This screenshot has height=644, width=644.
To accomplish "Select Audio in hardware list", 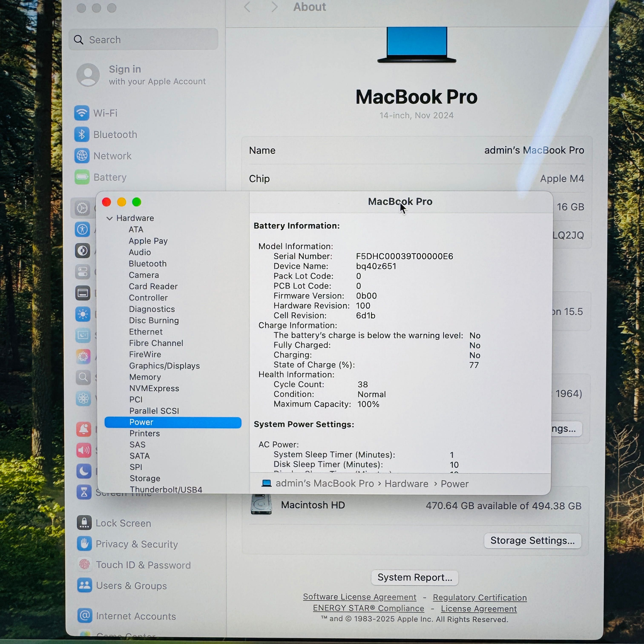I will pyautogui.click(x=140, y=252).
